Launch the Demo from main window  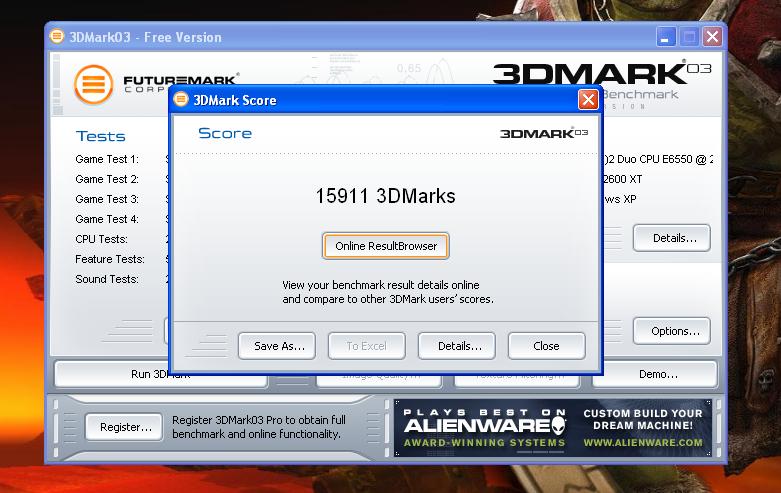click(654, 374)
